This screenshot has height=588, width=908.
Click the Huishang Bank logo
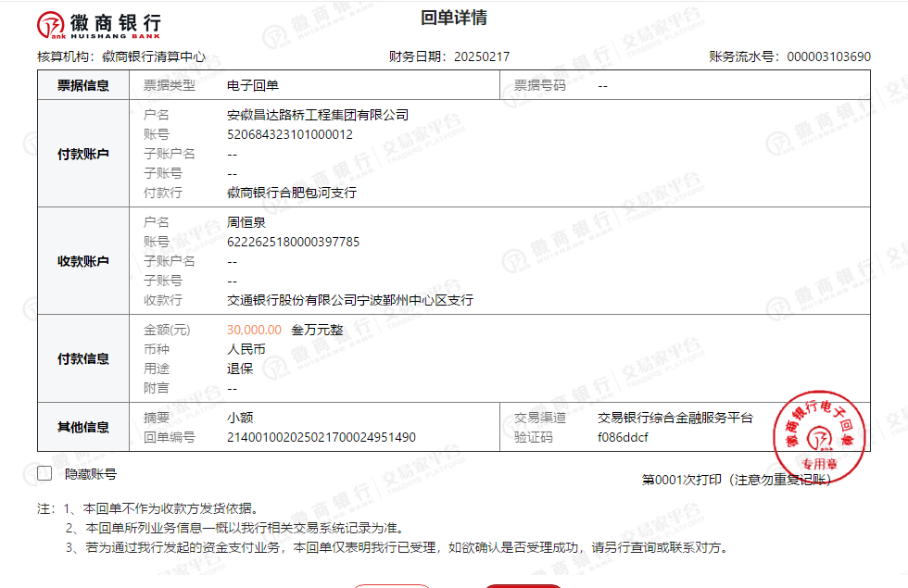pyautogui.click(x=99, y=25)
